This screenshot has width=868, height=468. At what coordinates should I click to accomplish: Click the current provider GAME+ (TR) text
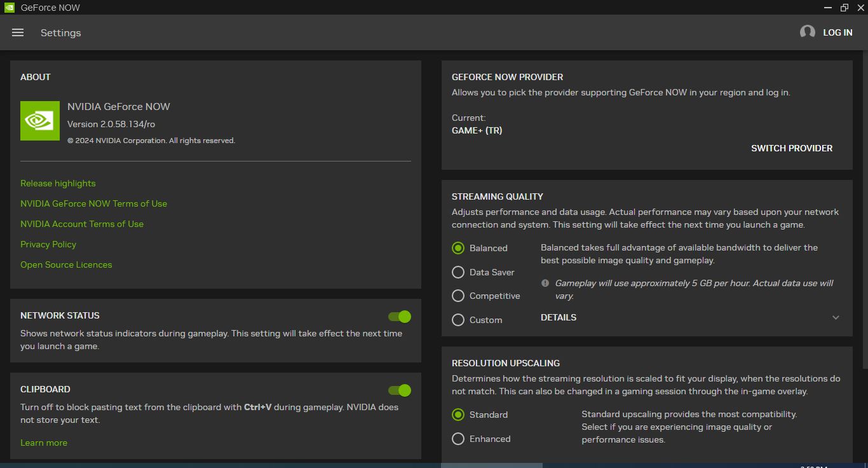(477, 130)
